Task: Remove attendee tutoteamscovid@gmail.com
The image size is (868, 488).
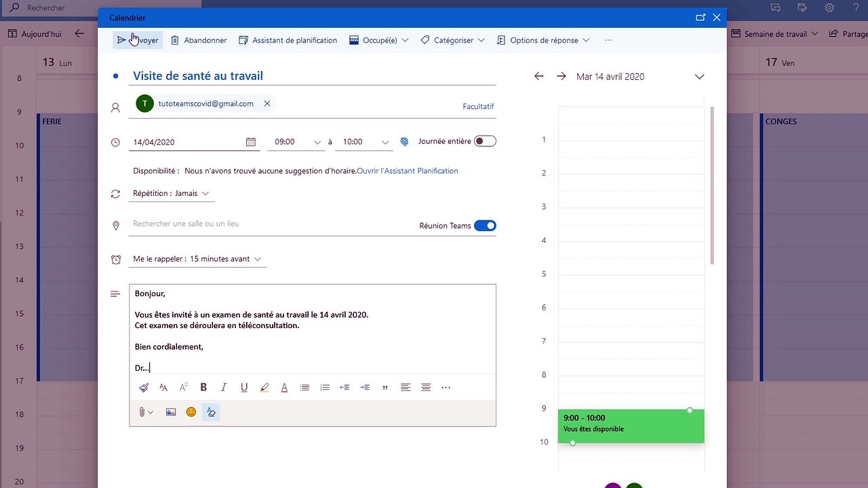Action: click(x=267, y=104)
